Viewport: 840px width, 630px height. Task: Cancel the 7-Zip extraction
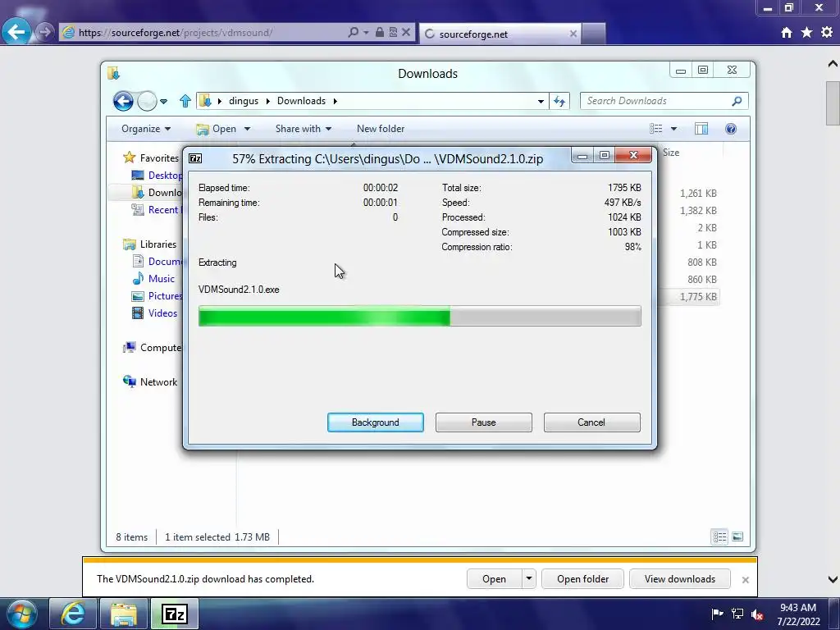591,422
